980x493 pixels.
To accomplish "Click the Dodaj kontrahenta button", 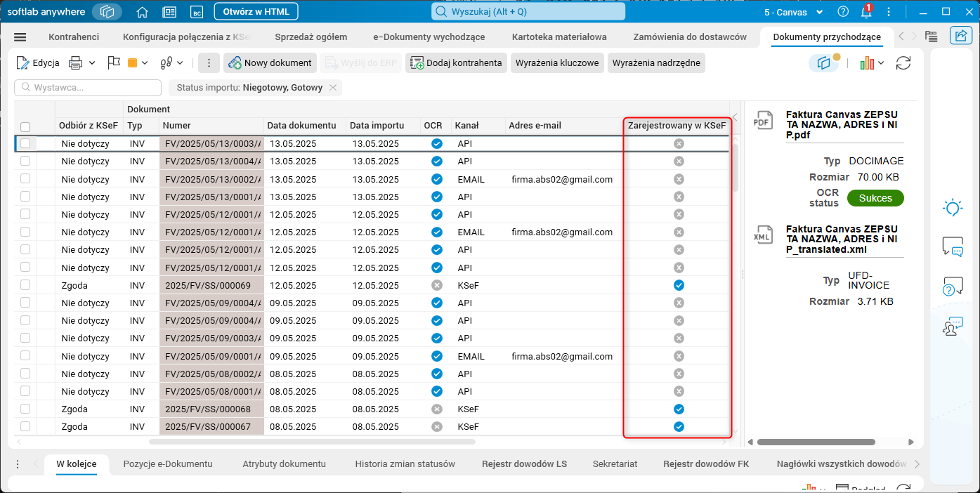I will (x=457, y=63).
